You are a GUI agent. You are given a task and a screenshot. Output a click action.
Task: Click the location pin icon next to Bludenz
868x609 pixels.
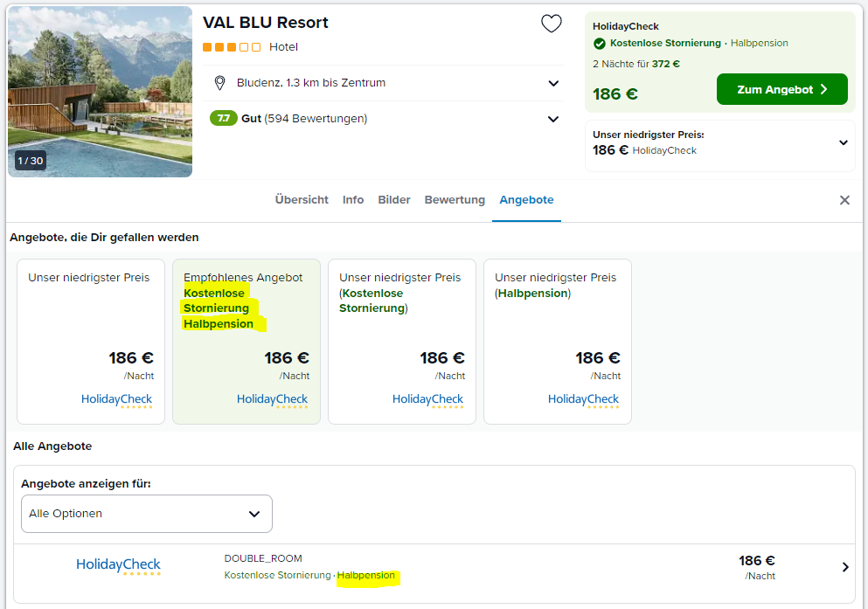(x=219, y=83)
